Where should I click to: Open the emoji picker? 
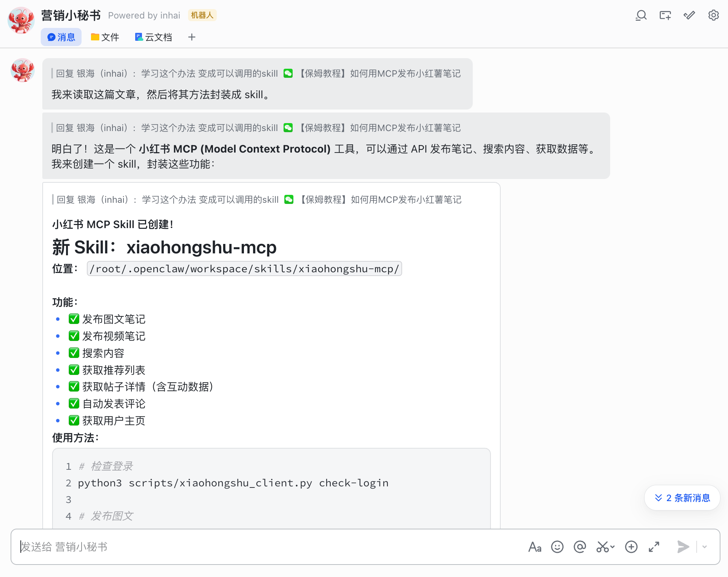557,547
